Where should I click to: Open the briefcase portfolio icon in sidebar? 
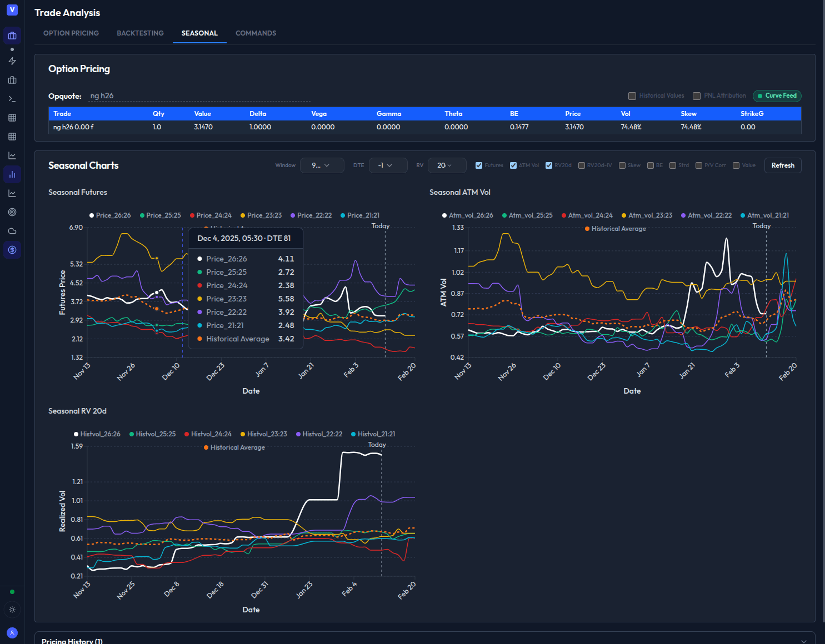[12, 79]
